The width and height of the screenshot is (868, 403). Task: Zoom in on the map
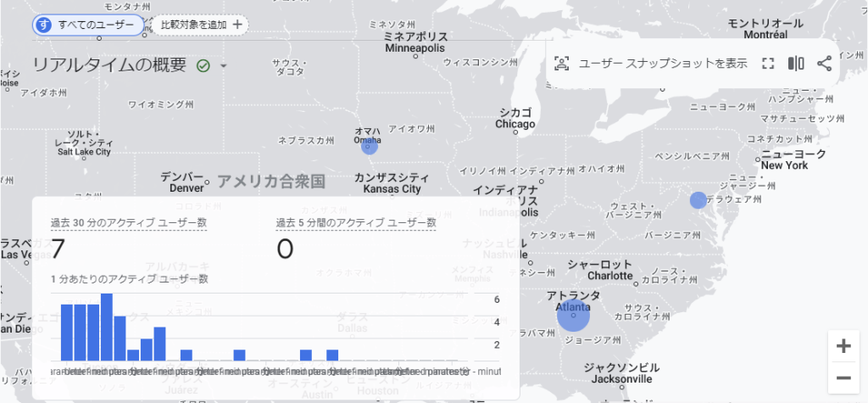point(843,346)
